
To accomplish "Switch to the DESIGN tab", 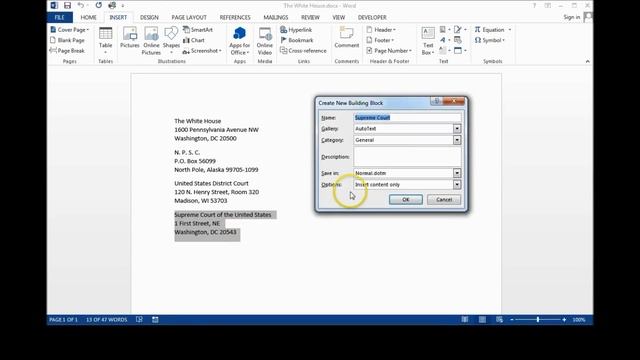I will click(149, 17).
